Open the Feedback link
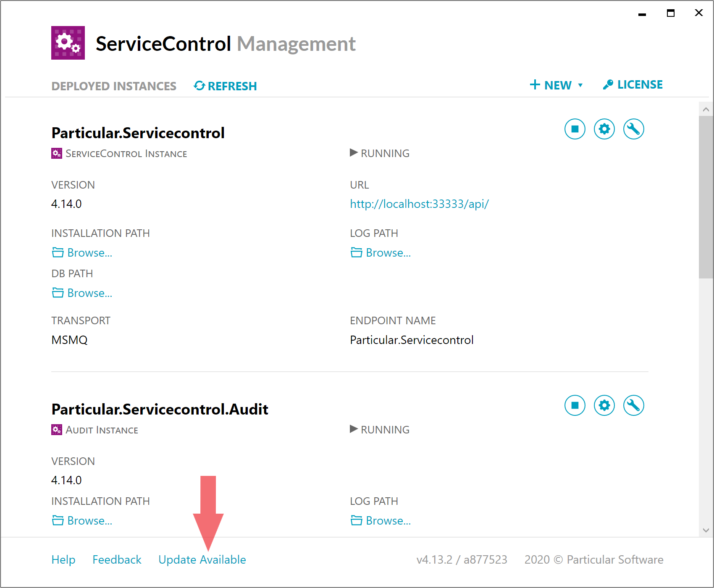Viewport: 714px width, 588px height. pos(117,560)
